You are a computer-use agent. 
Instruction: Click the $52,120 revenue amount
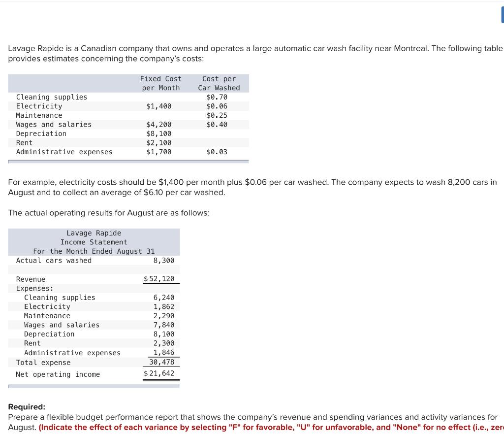(x=159, y=279)
